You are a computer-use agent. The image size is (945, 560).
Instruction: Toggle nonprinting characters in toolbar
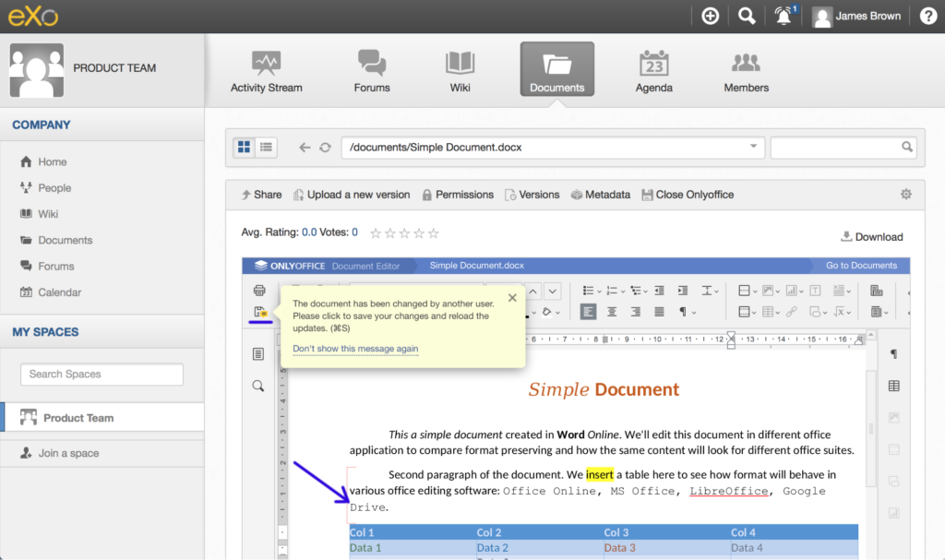pos(683,312)
